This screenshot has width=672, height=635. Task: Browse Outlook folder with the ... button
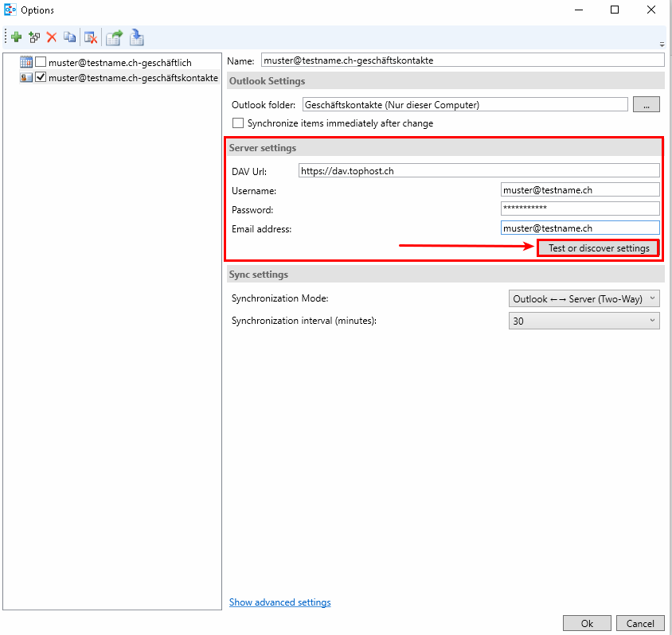coord(647,104)
